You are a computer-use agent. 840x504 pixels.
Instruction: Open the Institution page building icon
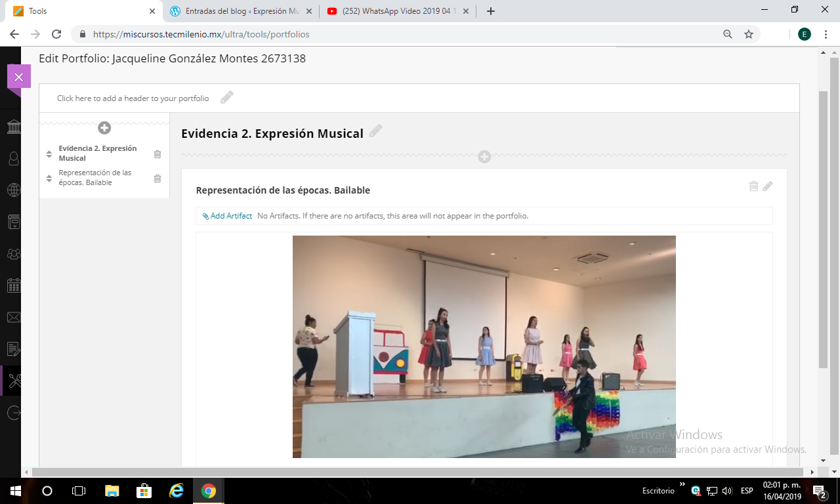[13, 127]
